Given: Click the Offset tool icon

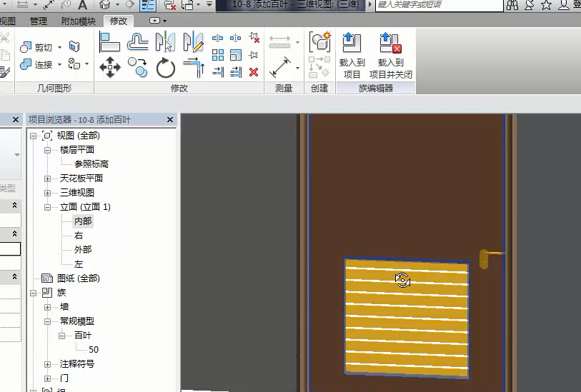Looking at the screenshot, I should [x=137, y=42].
